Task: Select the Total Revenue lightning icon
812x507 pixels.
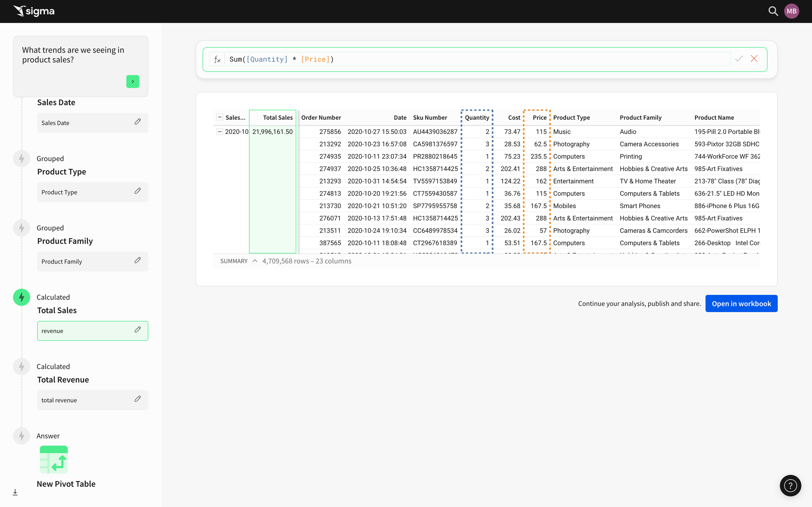Action: [x=22, y=366]
